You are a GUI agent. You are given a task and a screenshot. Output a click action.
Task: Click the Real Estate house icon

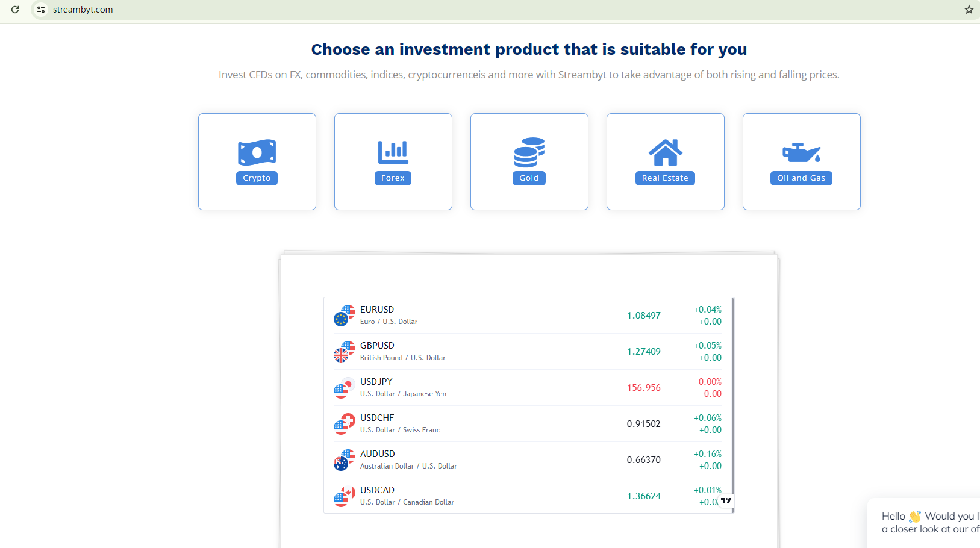(x=665, y=152)
